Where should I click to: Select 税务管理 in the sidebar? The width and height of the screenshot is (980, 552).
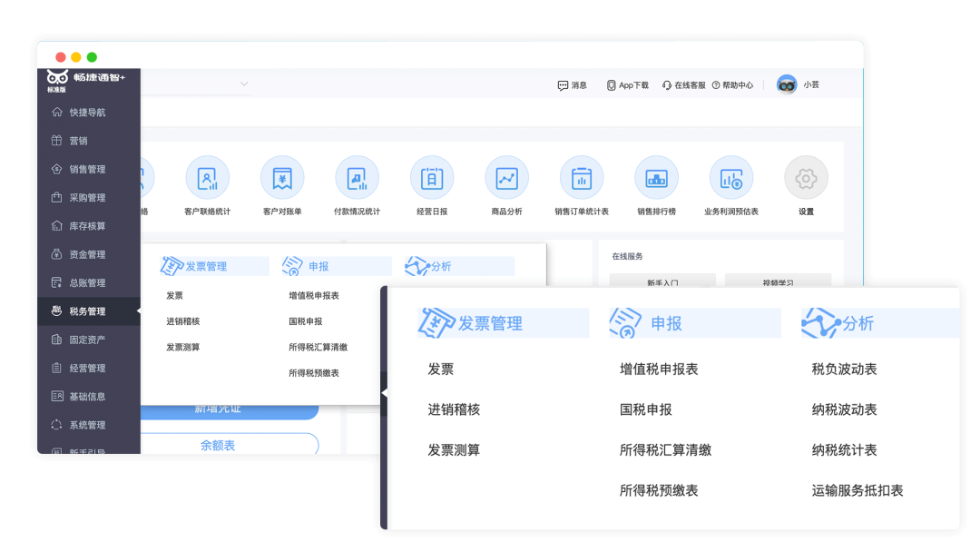coord(87,311)
